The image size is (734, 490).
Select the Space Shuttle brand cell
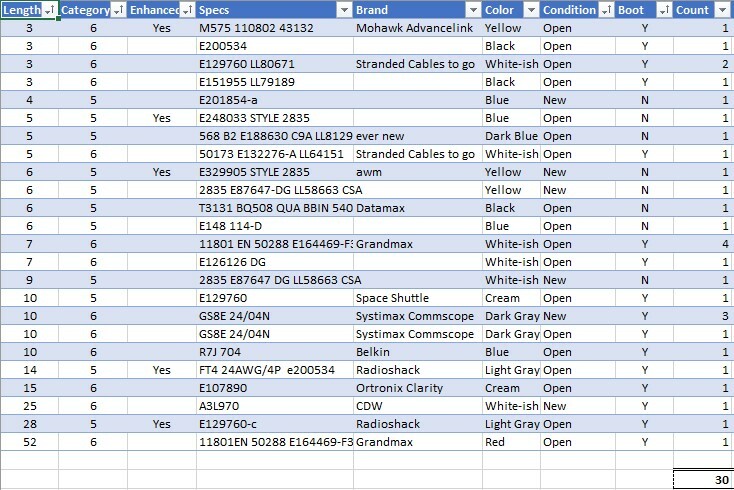point(418,298)
